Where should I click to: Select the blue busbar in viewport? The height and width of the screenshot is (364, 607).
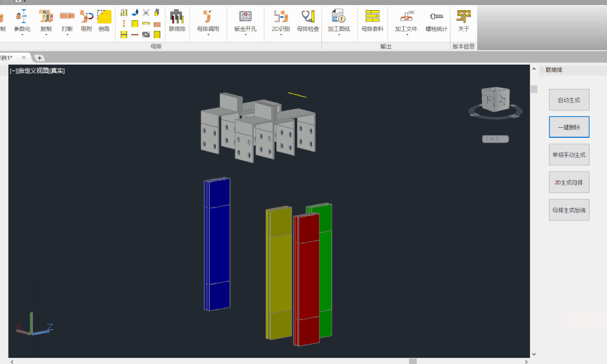click(x=217, y=244)
